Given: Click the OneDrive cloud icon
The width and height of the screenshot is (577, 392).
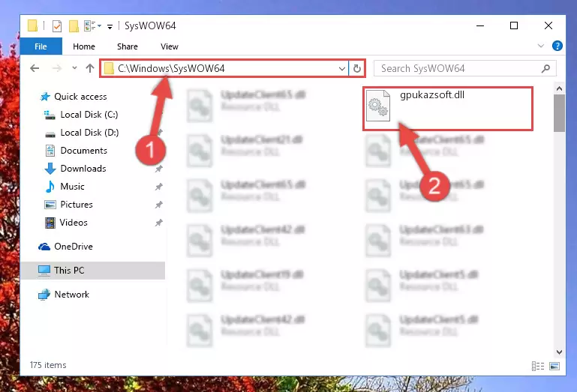Looking at the screenshot, I should point(44,247).
